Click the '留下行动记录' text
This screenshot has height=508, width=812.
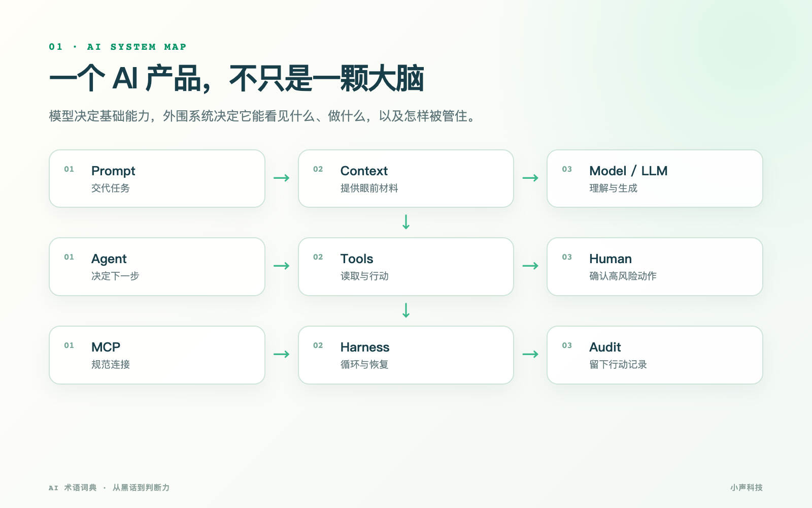[x=618, y=364]
